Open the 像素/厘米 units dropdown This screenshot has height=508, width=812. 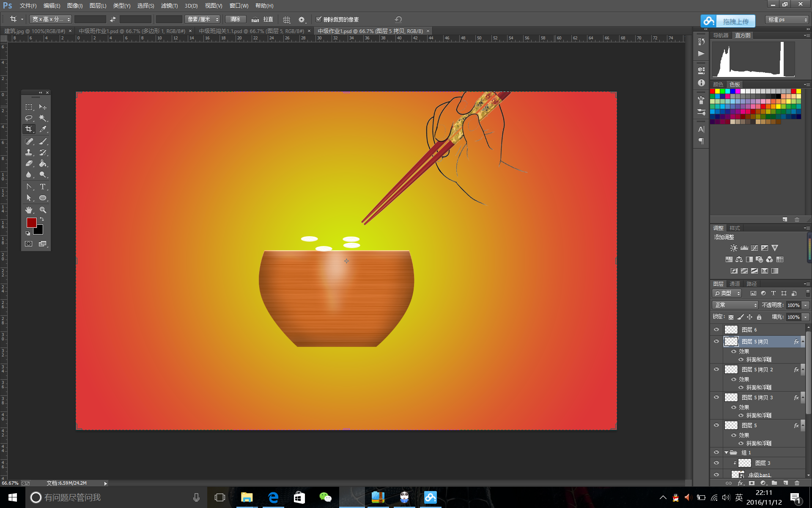click(203, 19)
